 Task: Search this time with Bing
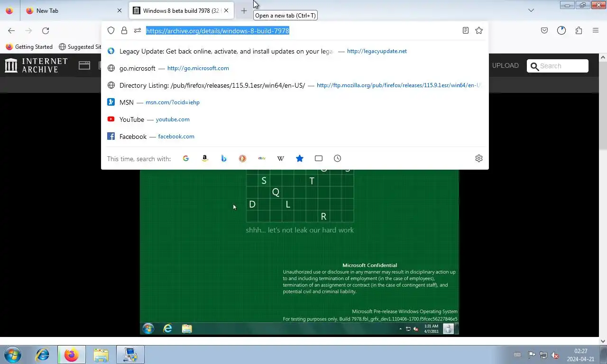point(224,158)
